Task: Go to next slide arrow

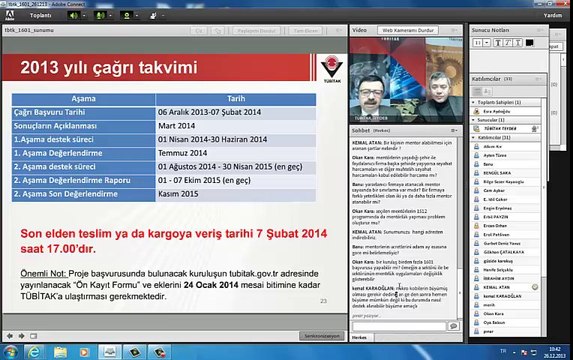Action: click(x=22, y=336)
